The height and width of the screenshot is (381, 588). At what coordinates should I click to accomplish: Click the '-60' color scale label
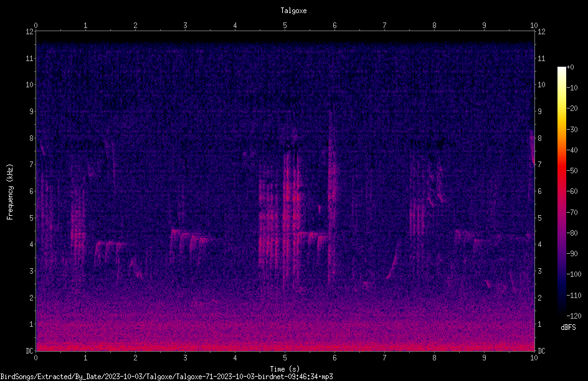coord(572,191)
